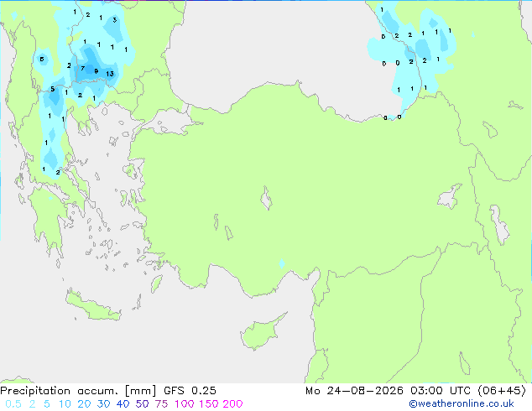
Task: Select the 75 legend value
Action: [x=161, y=404]
